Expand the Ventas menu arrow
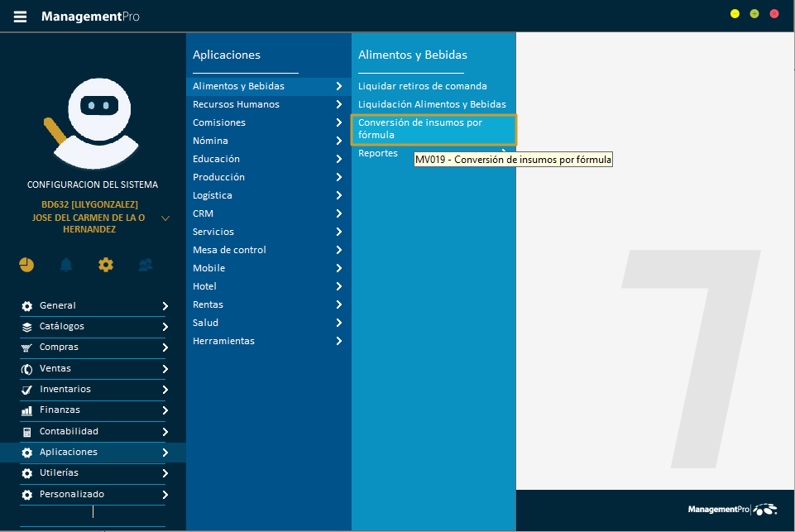The height and width of the screenshot is (532, 795). point(165,369)
